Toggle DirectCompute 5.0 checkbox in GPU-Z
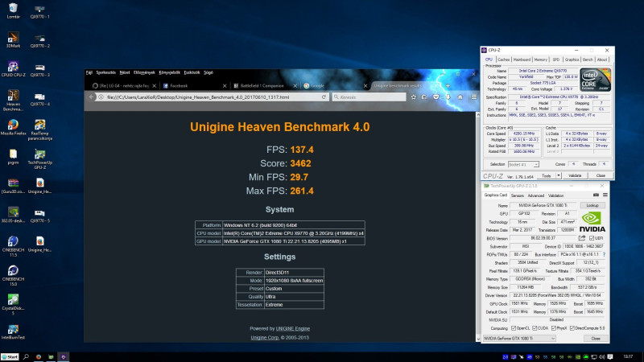Screen dimensions: 644x362 (572, 328)
